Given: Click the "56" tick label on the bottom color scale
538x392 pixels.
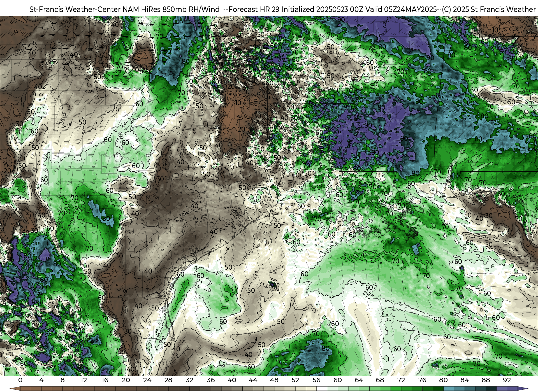Looking at the screenshot, I should pyautogui.click(x=316, y=380).
